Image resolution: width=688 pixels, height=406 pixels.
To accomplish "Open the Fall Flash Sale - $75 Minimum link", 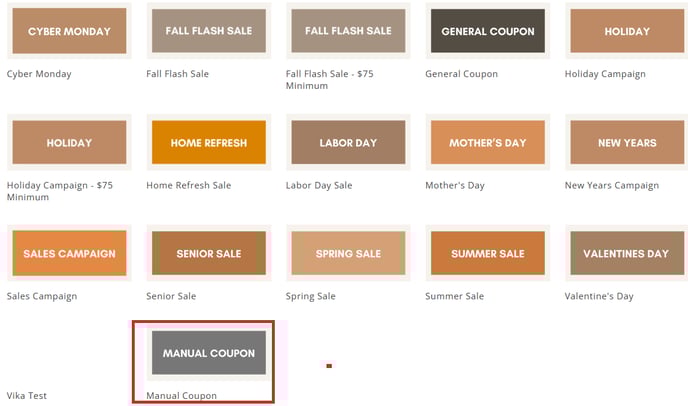I will click(x=330, y=79).
